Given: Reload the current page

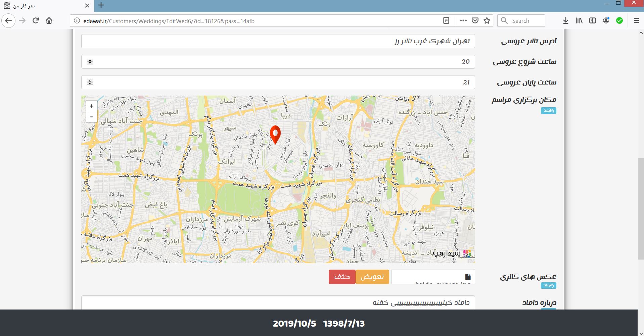Looking at the screenshot, I should pyautogui.click(x=36, y=21).
